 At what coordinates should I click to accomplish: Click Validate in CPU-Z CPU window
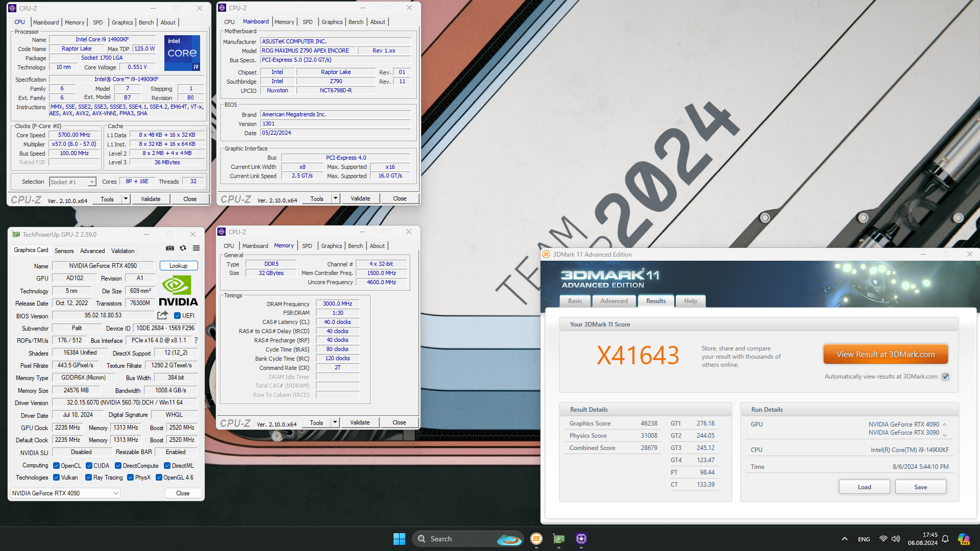click(151, 199)
